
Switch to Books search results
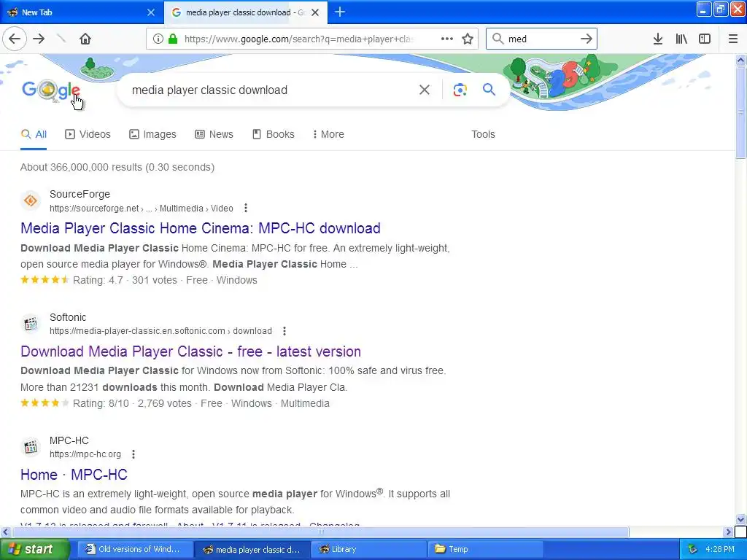pos(274,134)
